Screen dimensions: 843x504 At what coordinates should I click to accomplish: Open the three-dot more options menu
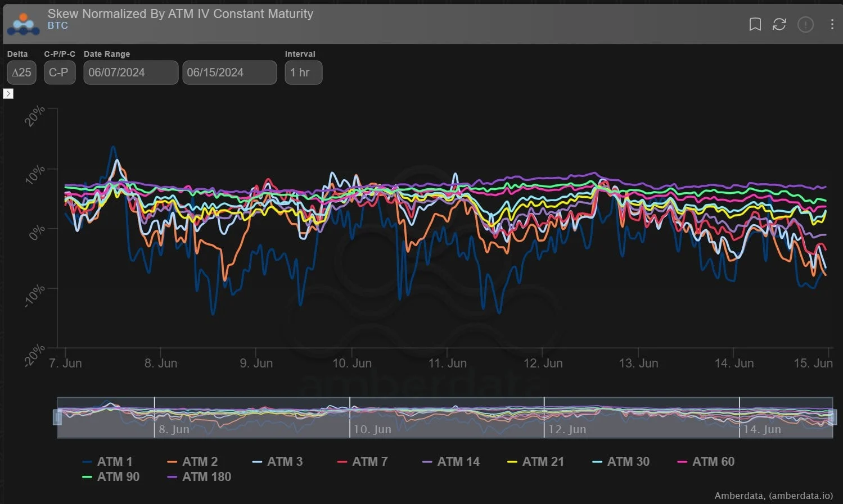tap(832, 24)
